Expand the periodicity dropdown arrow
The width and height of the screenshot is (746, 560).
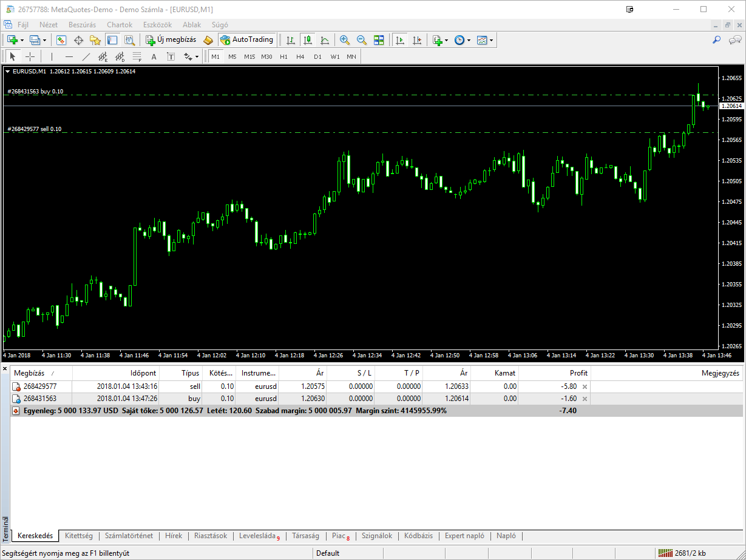coord(469,41)
